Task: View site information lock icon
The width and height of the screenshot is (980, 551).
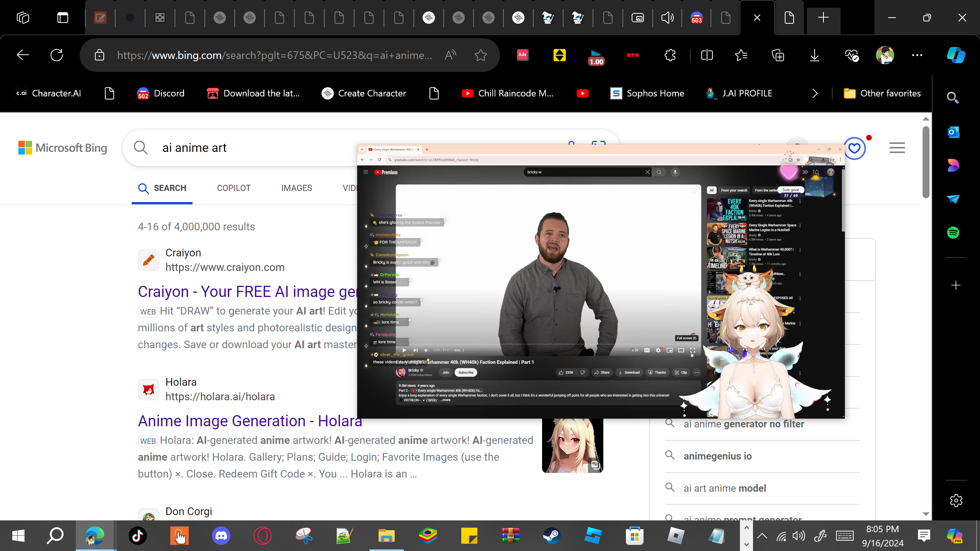Action: coord(100,55)
